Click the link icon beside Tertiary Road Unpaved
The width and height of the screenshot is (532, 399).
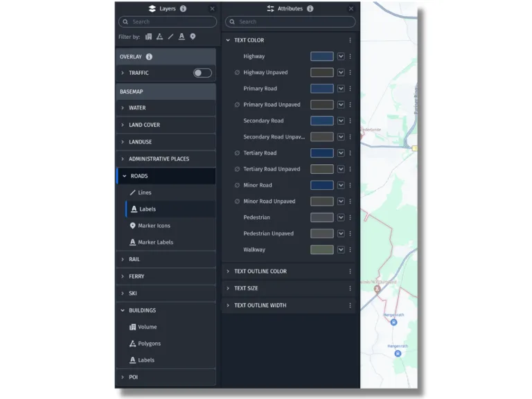[237, 169]
